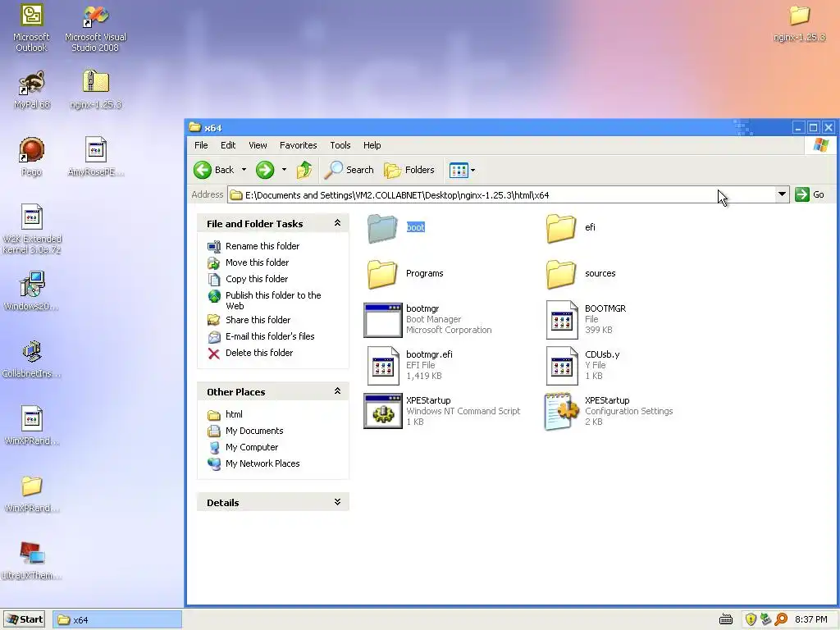This screenshot has height=630, width=840.
Task: Select the AmyRosePE file icon
Action: pyautogui.click(x=96, y=157)
